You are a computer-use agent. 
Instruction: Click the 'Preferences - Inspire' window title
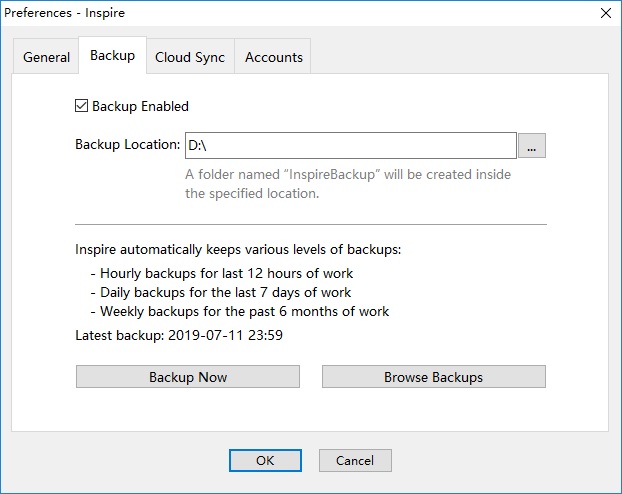(64, 13)
